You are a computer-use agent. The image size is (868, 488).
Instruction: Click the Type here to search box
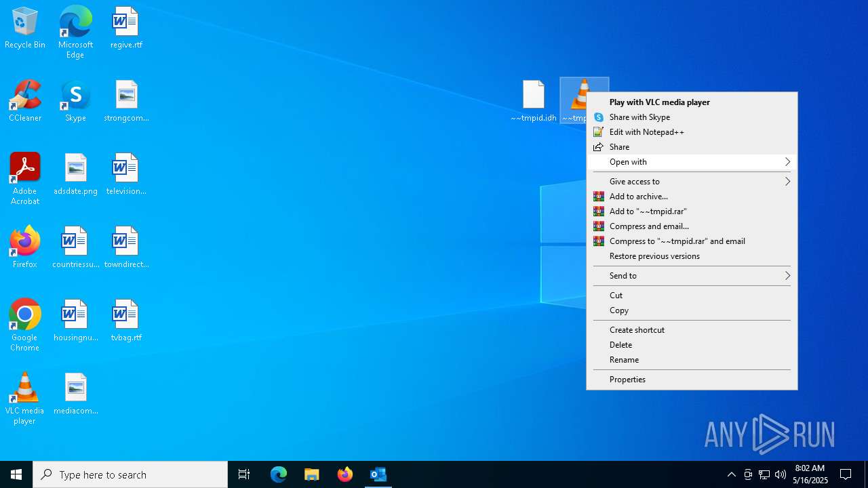coord(130,474)
